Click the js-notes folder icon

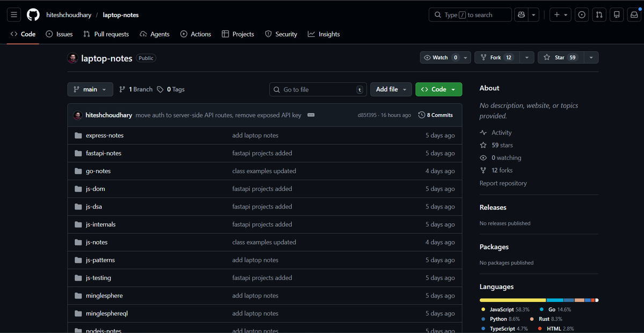[x=78, y=242]
